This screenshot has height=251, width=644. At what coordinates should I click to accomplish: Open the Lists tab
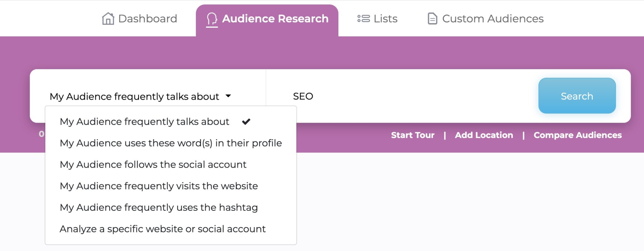(377, 19)
